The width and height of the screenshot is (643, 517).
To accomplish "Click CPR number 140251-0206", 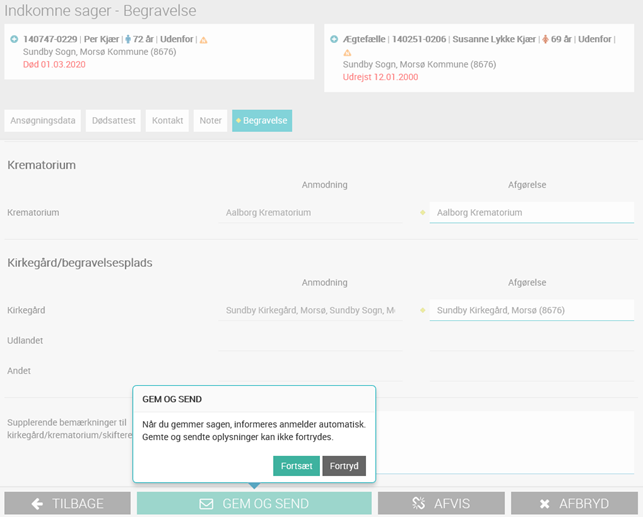I will coord(419,39).
